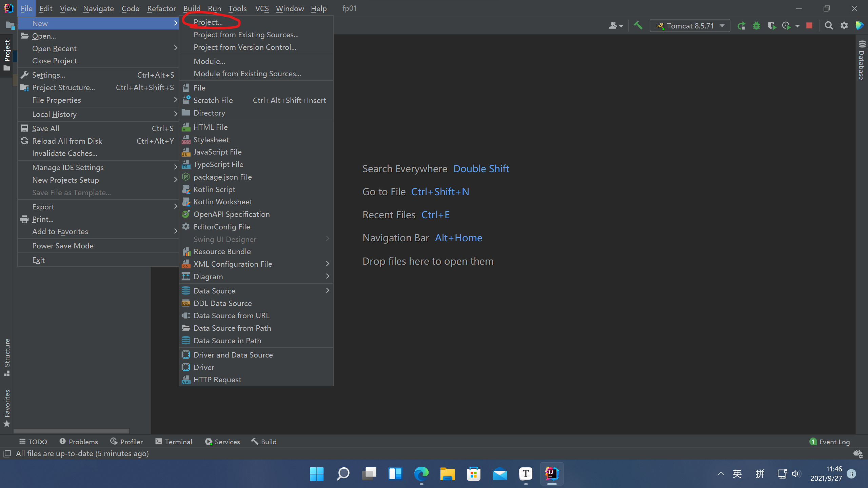Open the VCS menu

[x=262, y=8]
